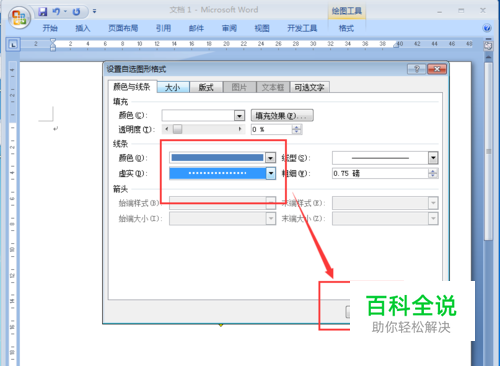
Task: Open the 开发工具 ribbon tab
Action: 302,28
